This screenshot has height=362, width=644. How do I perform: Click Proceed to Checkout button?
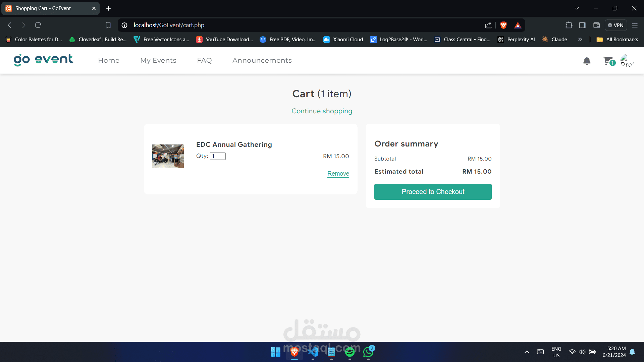[x=433, y=192]
